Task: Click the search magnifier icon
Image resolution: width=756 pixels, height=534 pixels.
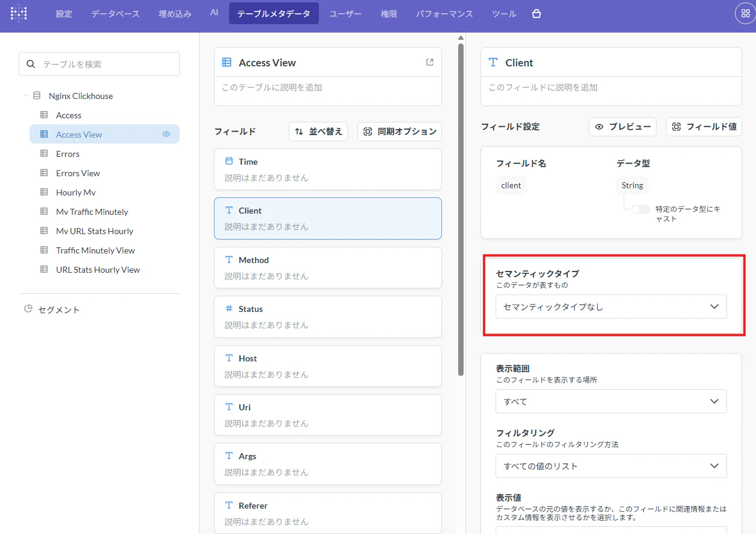Action: pyautogui.click(x=31, y=64)
